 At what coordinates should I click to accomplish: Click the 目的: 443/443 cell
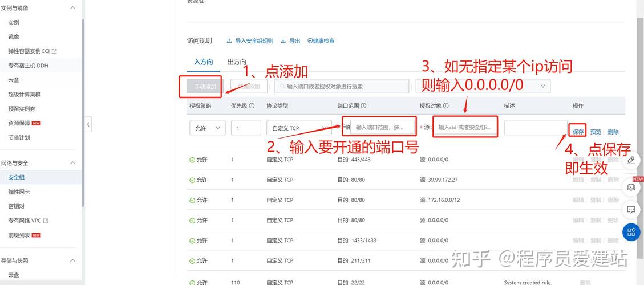point(354,160)
